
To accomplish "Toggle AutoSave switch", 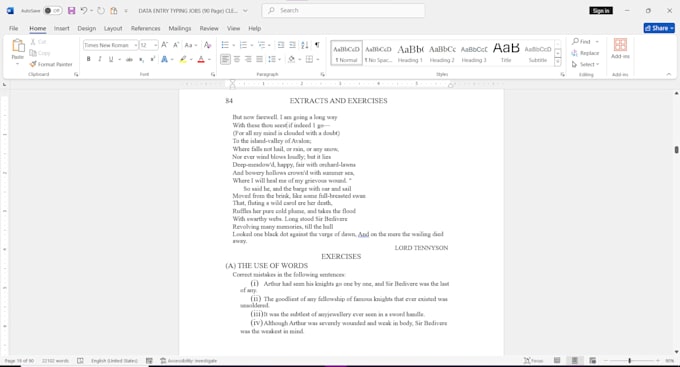I will coord(53,10).
